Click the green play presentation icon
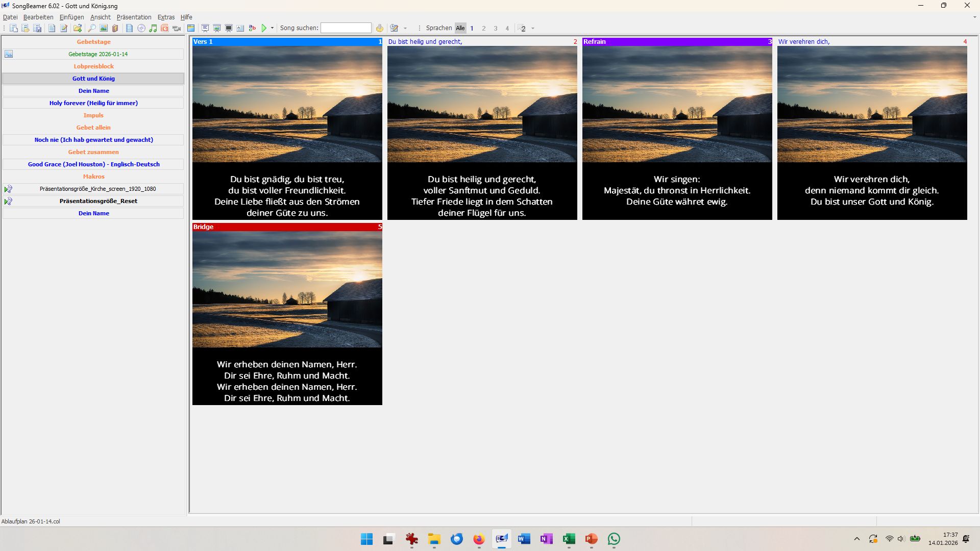 [x=264, y=28]
